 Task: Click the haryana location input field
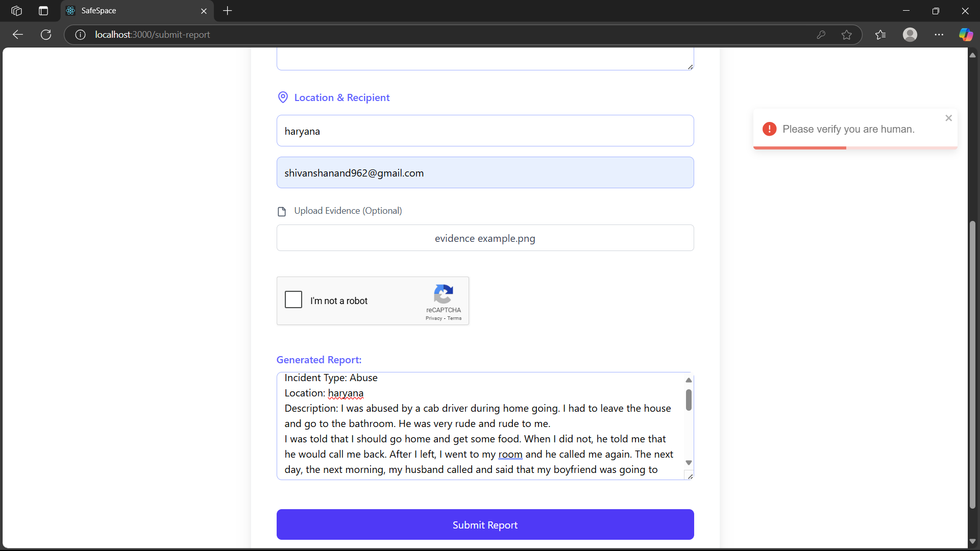click(x=485, y=131)
